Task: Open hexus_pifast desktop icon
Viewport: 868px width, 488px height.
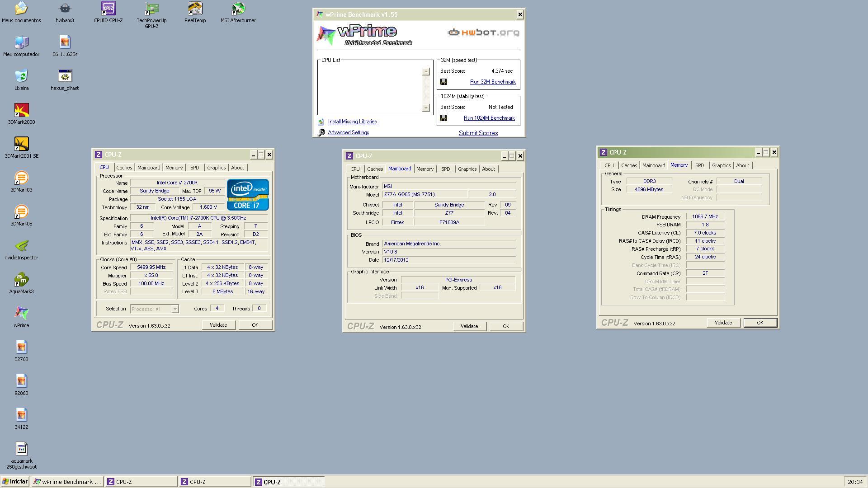Action: pyautogui.click(x=65, y=80)
